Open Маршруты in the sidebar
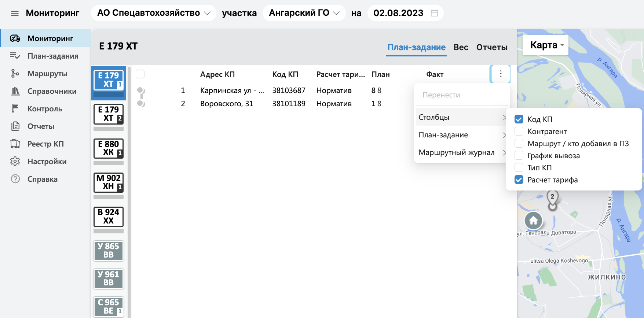The height and width of the screenshot is (318, 644). (x=47, y=74)
